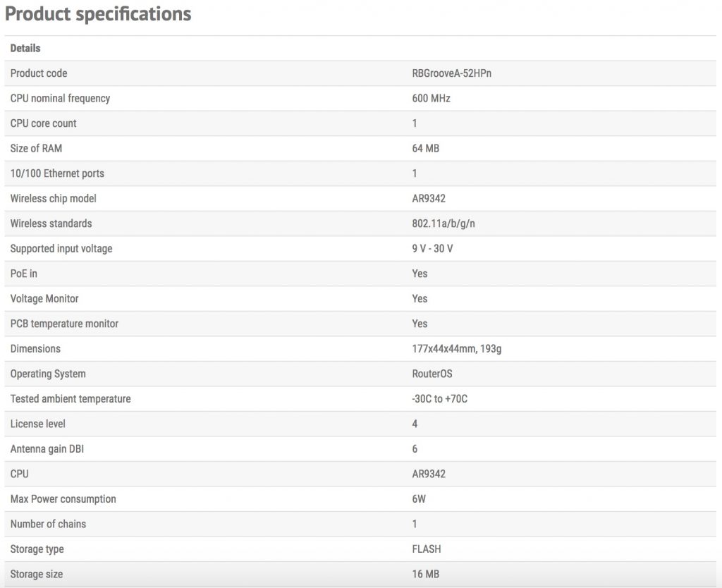Click the RBGrooveA-52HPn product code value
This screenshot has height=588, width=722.
click(451, 73)
